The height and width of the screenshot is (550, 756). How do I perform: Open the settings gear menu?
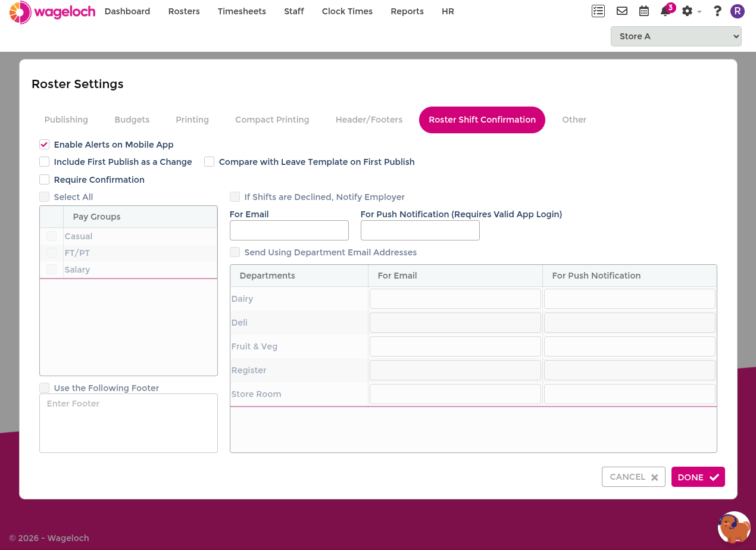(691, 11)
